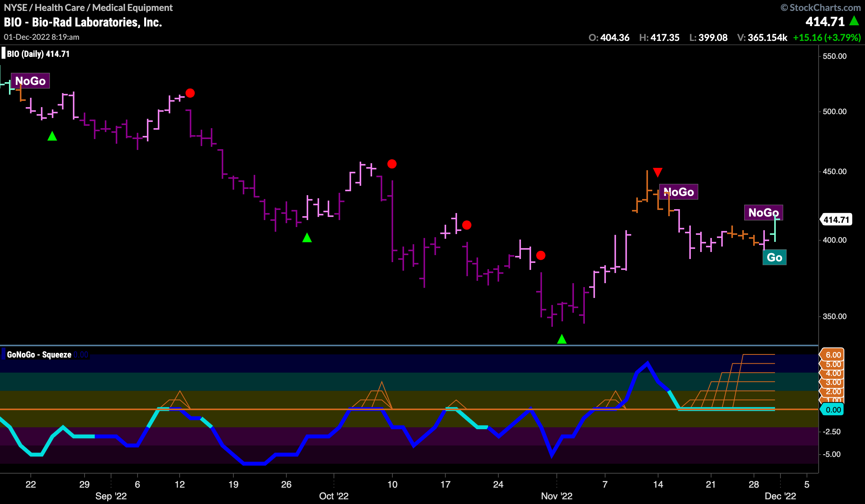Click the 350.00 price axis label
The height and width of the screenshot is (504, 865).
coord(835,316)
